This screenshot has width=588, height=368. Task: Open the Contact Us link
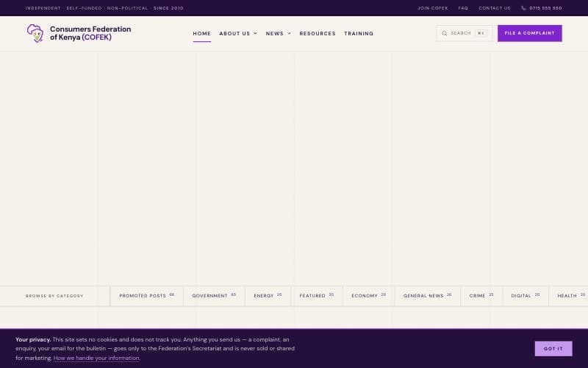point(494,8)
